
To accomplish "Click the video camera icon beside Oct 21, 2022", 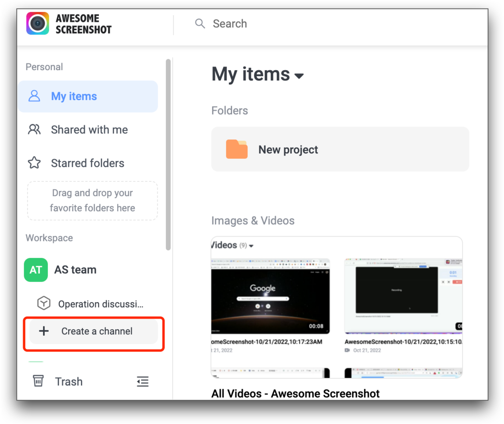I will click(x=347, y=350).
